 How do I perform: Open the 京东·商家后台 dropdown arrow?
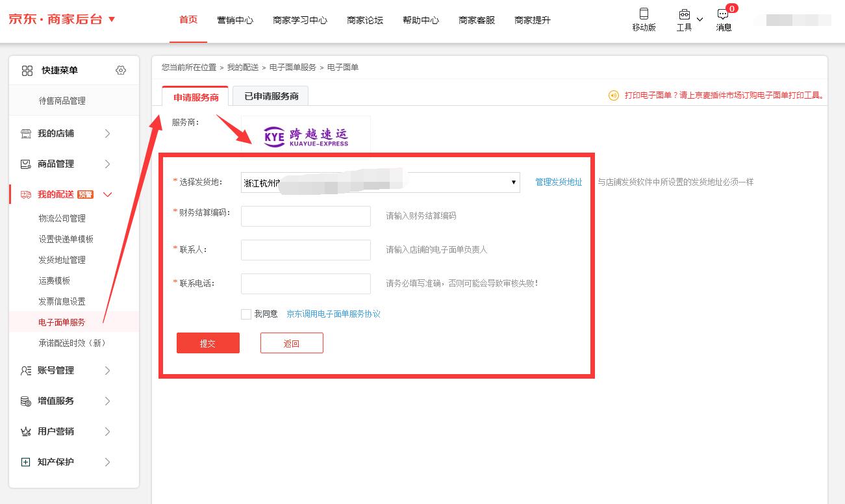[112, 19]
